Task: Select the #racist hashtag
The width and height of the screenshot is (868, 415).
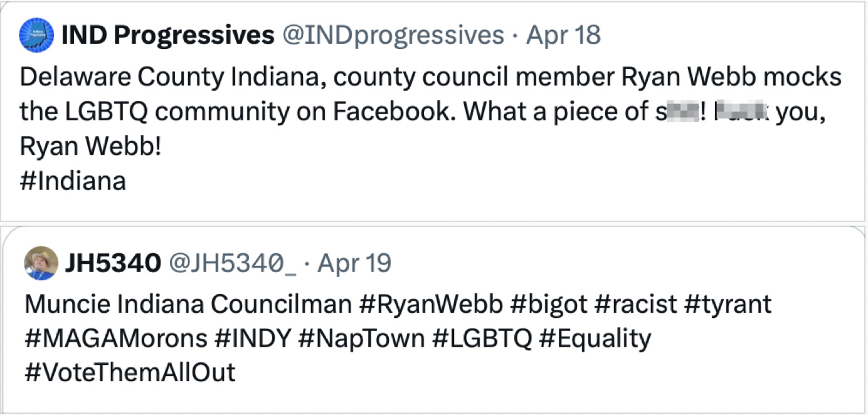Action: click(x=635, y=304)
